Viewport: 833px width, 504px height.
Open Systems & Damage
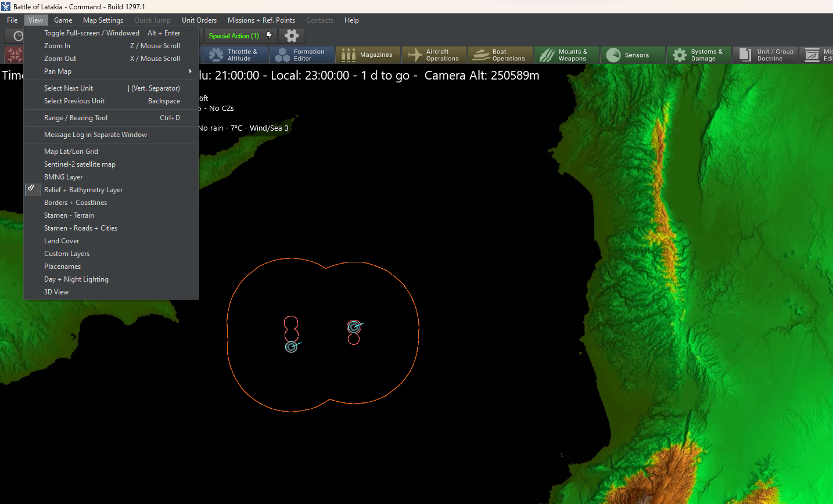pyautogui.click(x=699, y=55)
